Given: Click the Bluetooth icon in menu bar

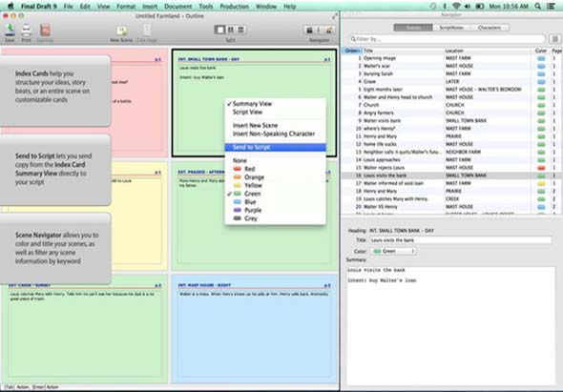Looking at the screenshot, I should 445,6.
